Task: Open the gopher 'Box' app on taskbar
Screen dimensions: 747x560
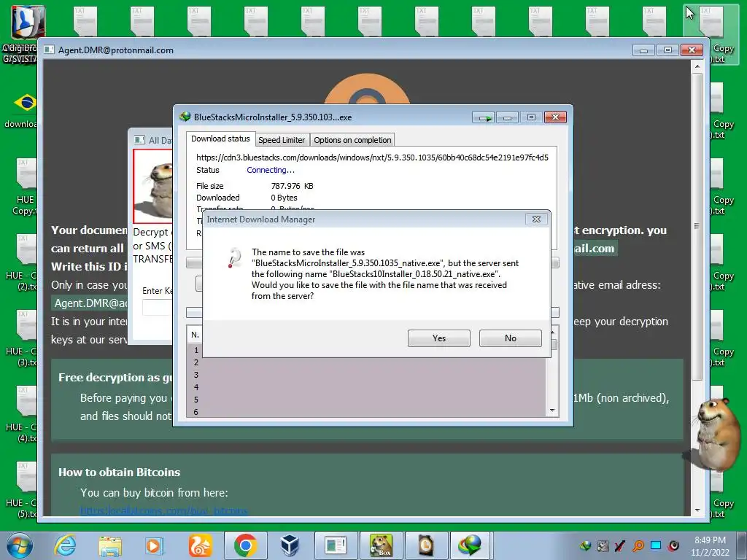Action: [381, 545]
